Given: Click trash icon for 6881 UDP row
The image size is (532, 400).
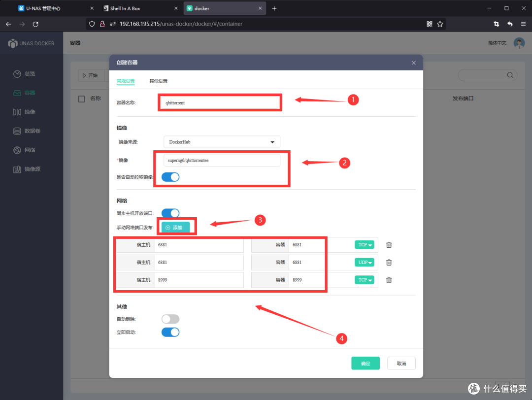Looking at the screenshot, I should click(389, 263).
